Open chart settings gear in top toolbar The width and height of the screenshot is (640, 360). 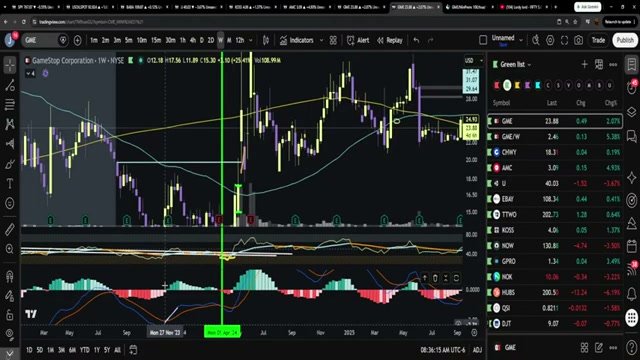pyautogui.click(x=550, y=40)
